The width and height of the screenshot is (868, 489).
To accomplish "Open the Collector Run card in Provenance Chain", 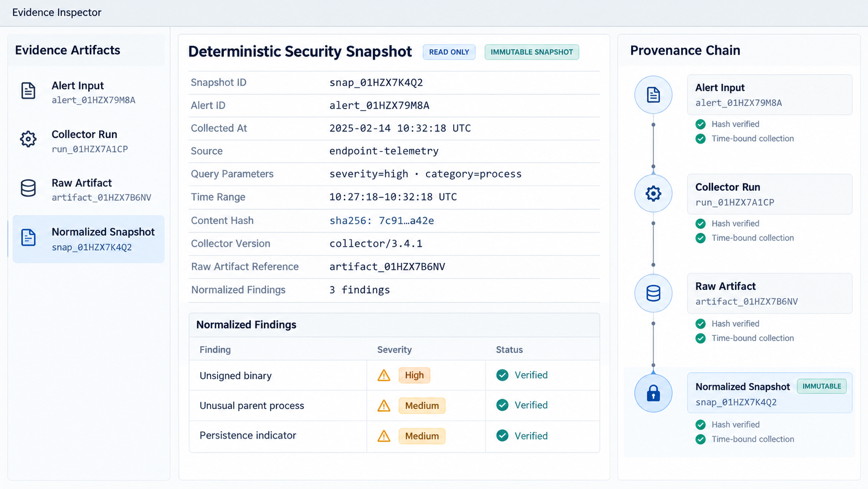I will coord(769,194).
